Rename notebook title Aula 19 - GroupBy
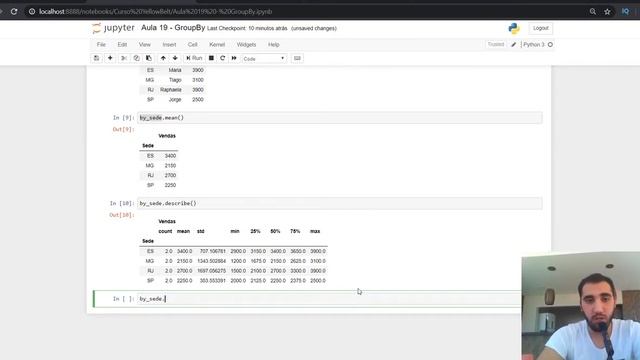The image size is (640, 360). [173, 28]
